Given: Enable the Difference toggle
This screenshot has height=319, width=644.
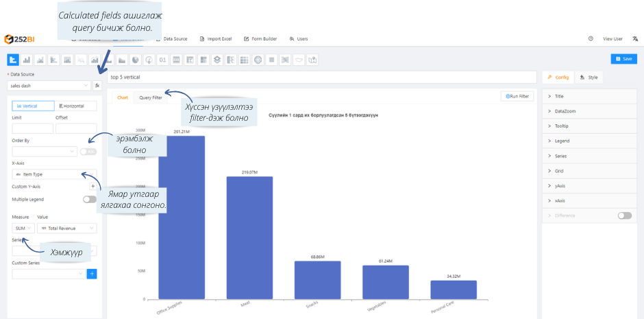Looking at the screenshot, I should [624, 215].
